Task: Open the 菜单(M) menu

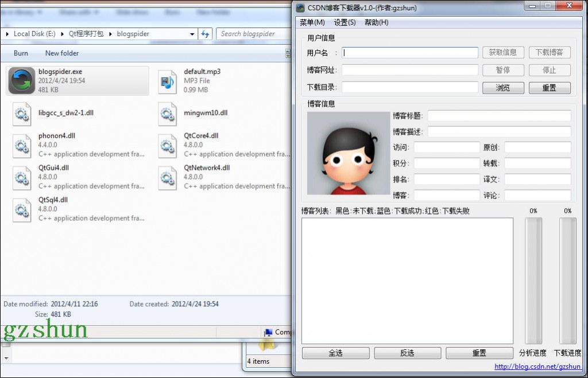Action: click(x=312, y=22)
